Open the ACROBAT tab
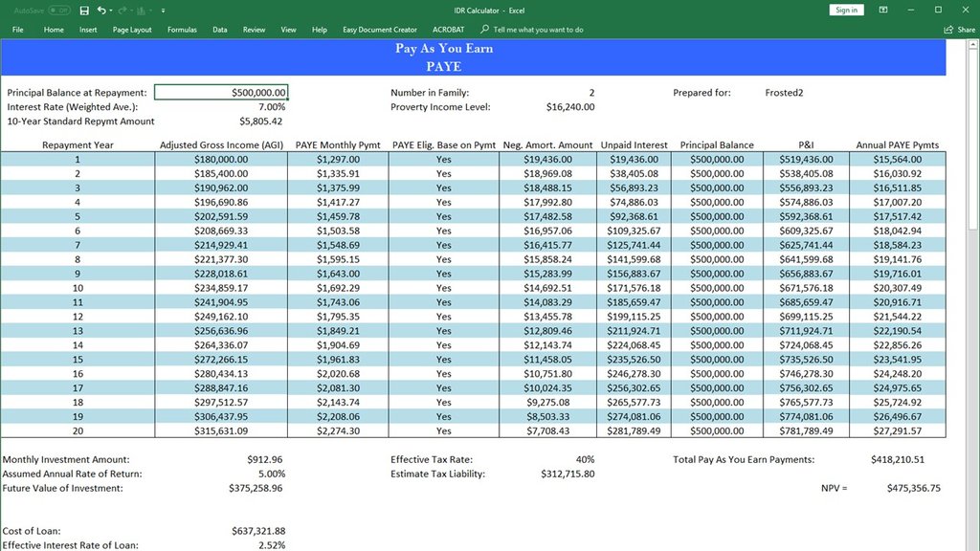This screenshot has height=551, width=980. point(448,30)
